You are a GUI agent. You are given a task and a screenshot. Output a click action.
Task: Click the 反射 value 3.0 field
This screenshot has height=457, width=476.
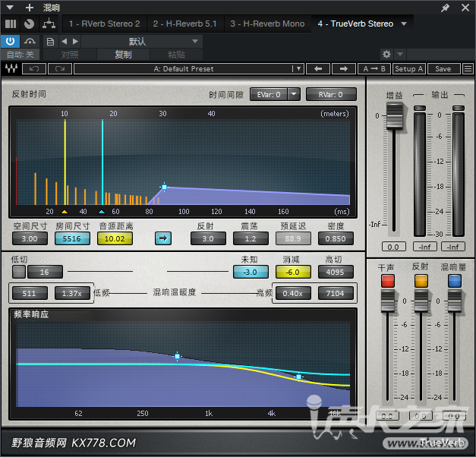click(x=208, y=238)
